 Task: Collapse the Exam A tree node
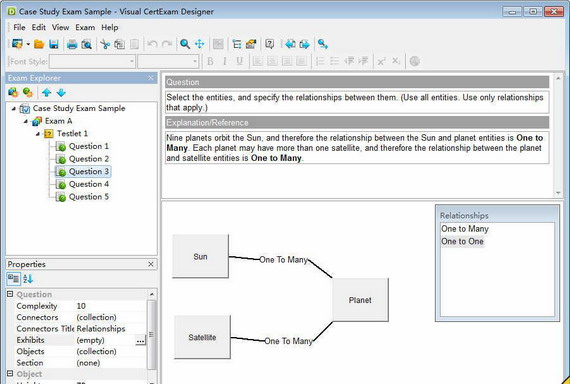coord(25,121)
